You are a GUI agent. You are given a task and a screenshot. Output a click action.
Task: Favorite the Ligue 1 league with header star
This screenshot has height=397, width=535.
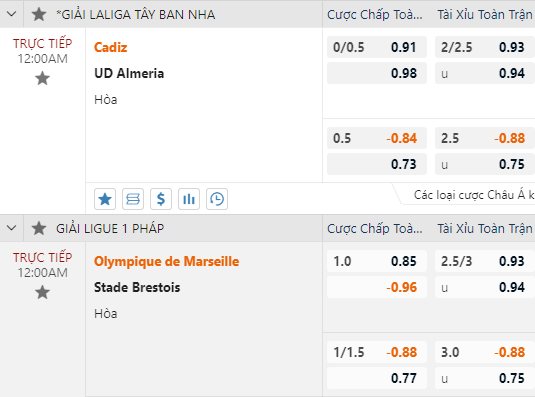pyautogui.click(x=39, y=228)
